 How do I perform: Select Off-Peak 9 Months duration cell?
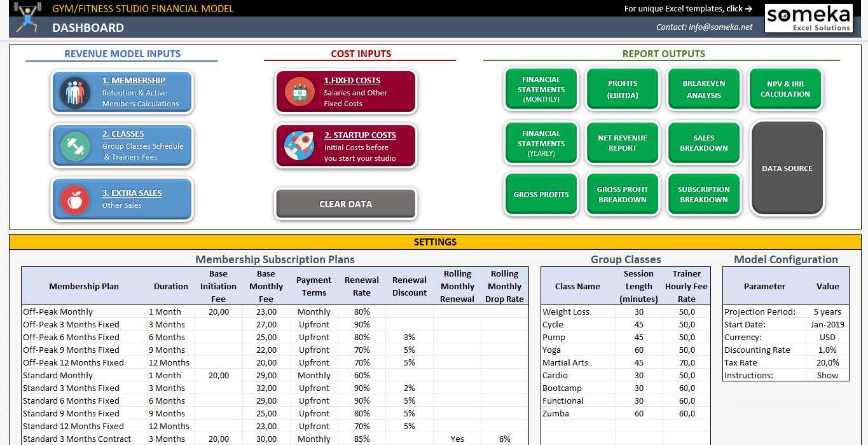pyautogui.click(x=171, y=350)
